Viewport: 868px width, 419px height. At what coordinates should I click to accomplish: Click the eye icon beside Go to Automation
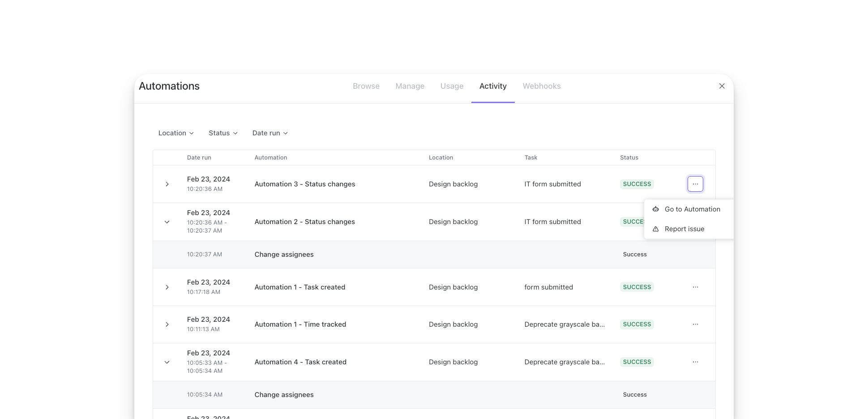pyautogui.click(x=655, y=209)
